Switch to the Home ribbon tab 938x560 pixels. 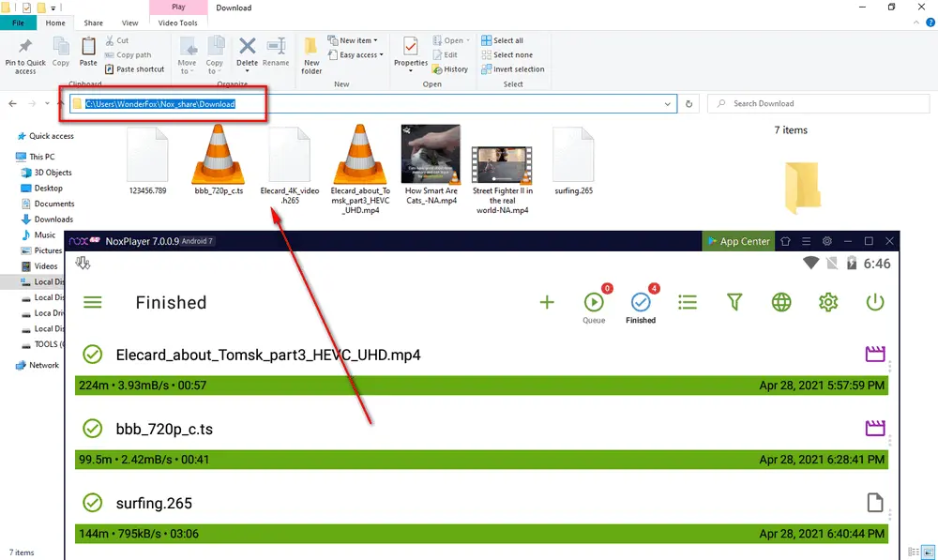point(55,23)
